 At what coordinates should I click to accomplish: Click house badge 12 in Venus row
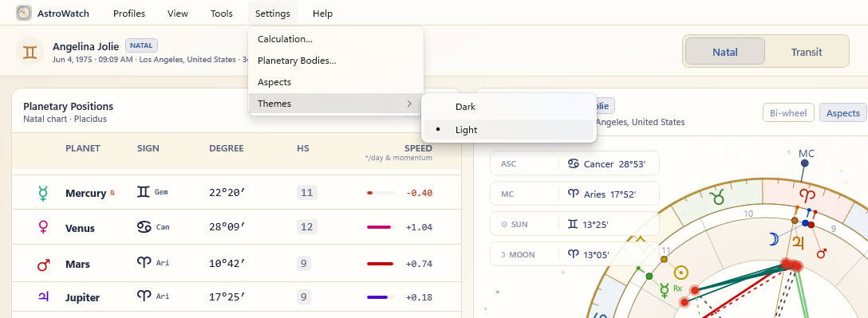306,227
